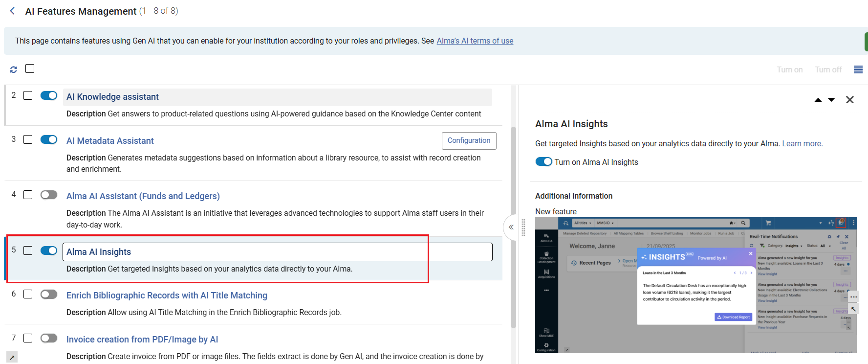Check the box for AI Metadata Assistant
Screen dimensions: 868x364
point(28,139)
